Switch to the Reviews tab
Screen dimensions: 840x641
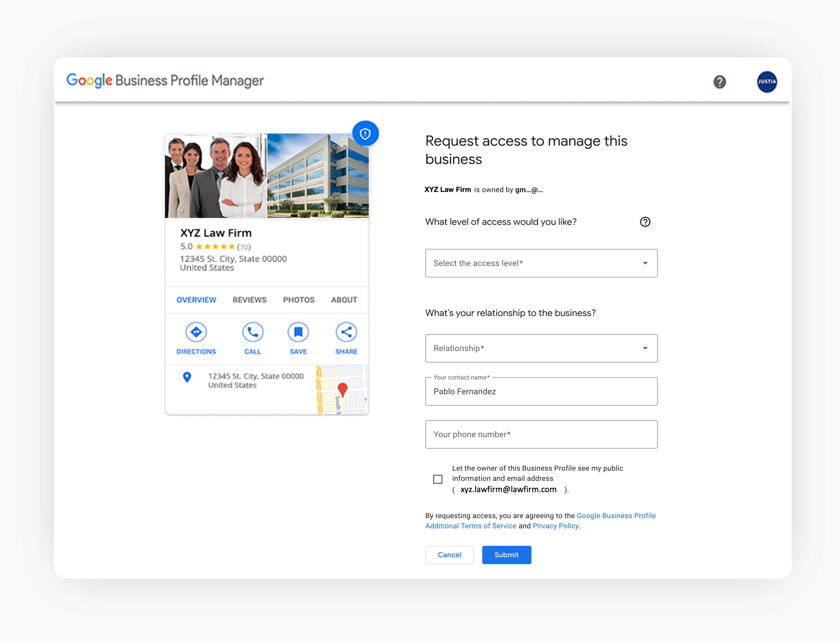coord(249,300)
